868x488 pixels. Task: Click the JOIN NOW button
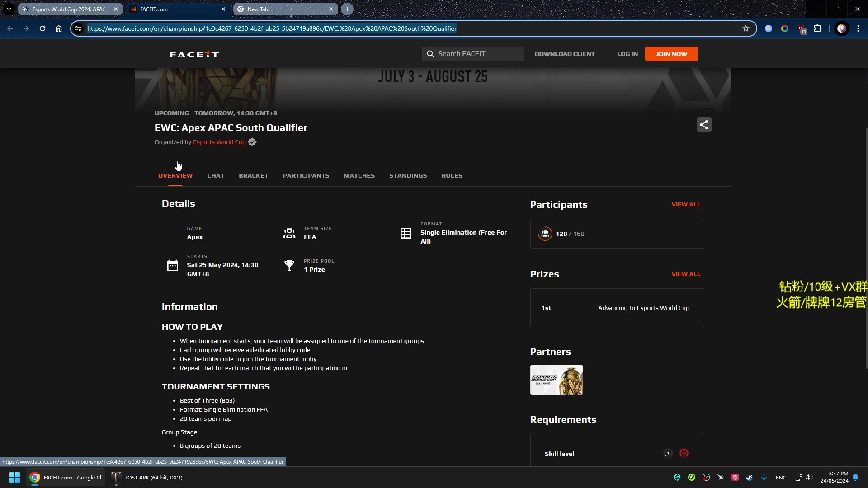coord(671,54)
